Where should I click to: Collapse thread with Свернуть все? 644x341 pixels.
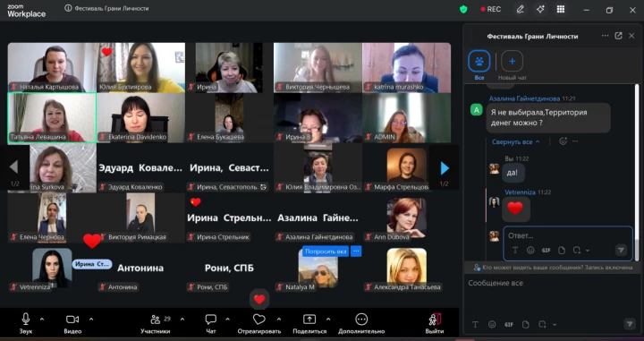[x=516, y=141]
